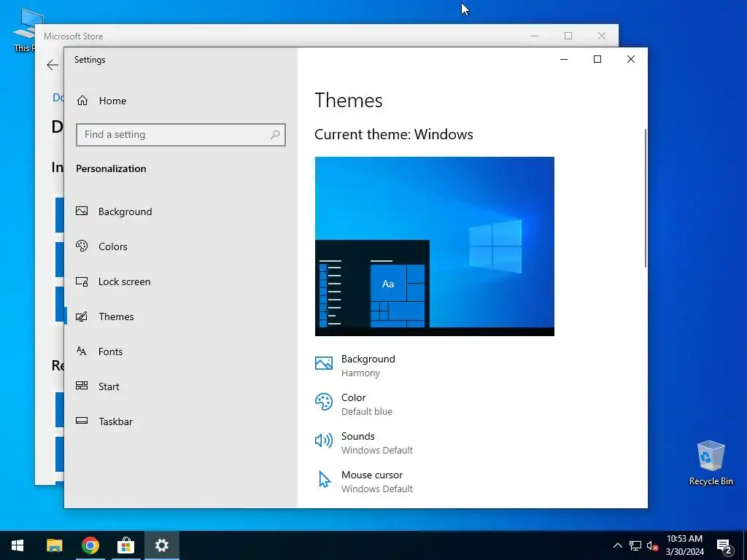Click the back arrow in Microsoft Store
This screenshot has height=560, width=747.
(53, 65)
